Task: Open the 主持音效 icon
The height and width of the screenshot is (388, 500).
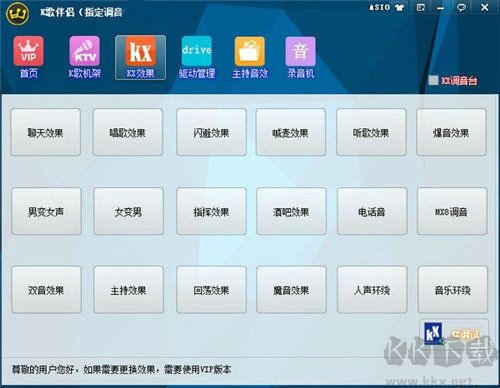Action: [250, 57]
